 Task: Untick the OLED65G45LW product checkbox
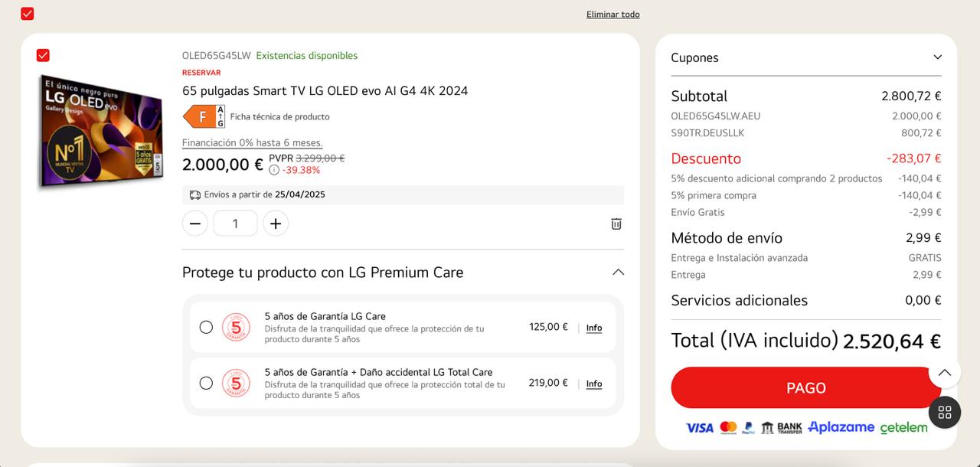coord(43,55)
